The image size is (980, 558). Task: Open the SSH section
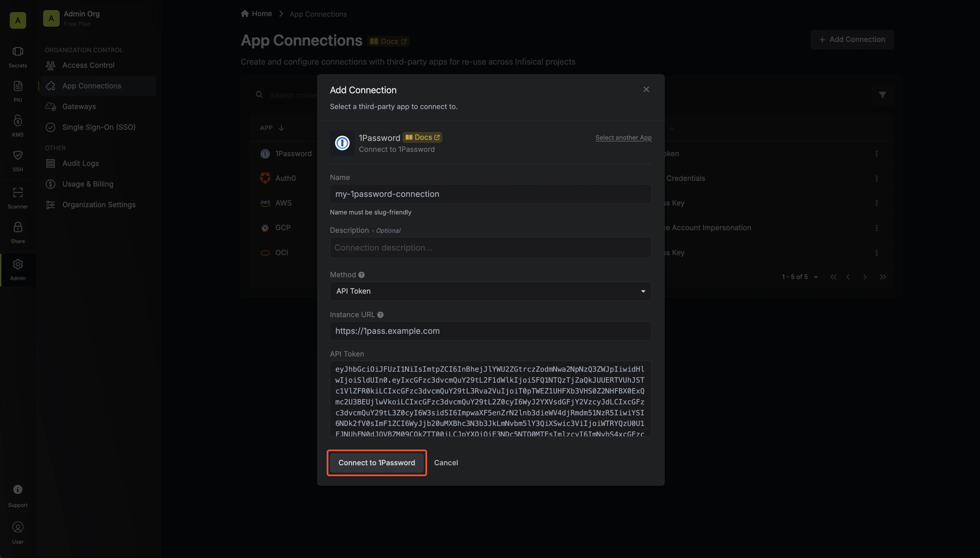tap(18, 161)
